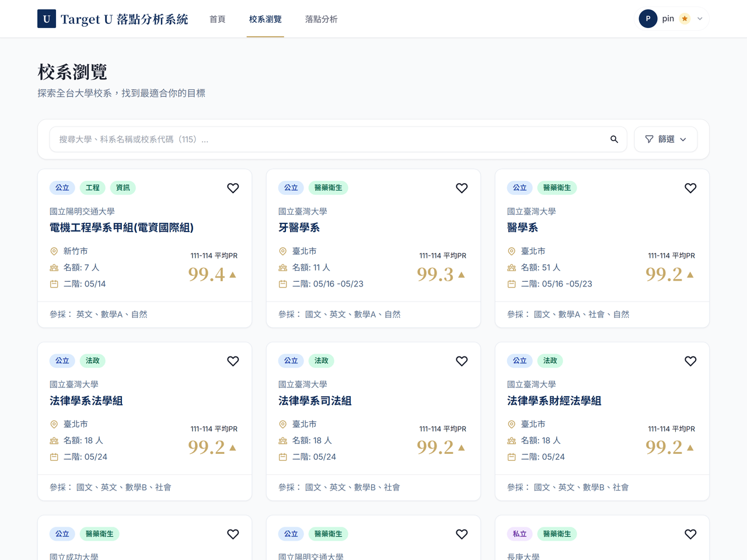Click the pin user avatar icon
The image size is (747, 560).
click(648, 19)
